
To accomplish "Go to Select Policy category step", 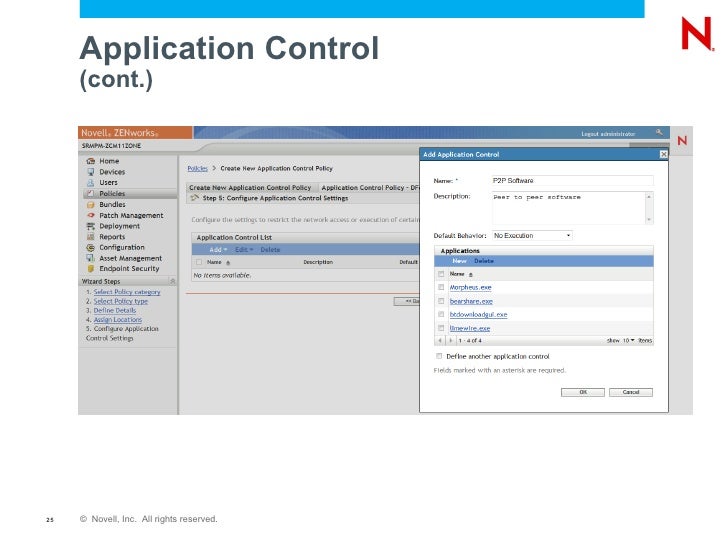I will pyautogui.click(x=127, y=292).
